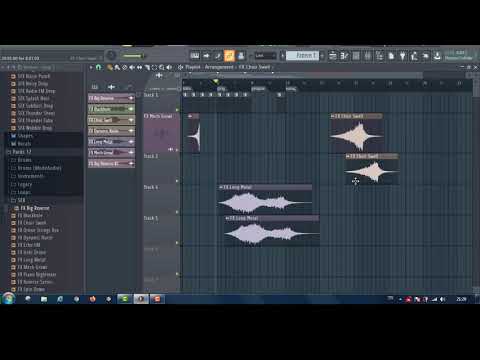
Task: Open the playlist options menu arrow
Action: click(x=91, y=67)
